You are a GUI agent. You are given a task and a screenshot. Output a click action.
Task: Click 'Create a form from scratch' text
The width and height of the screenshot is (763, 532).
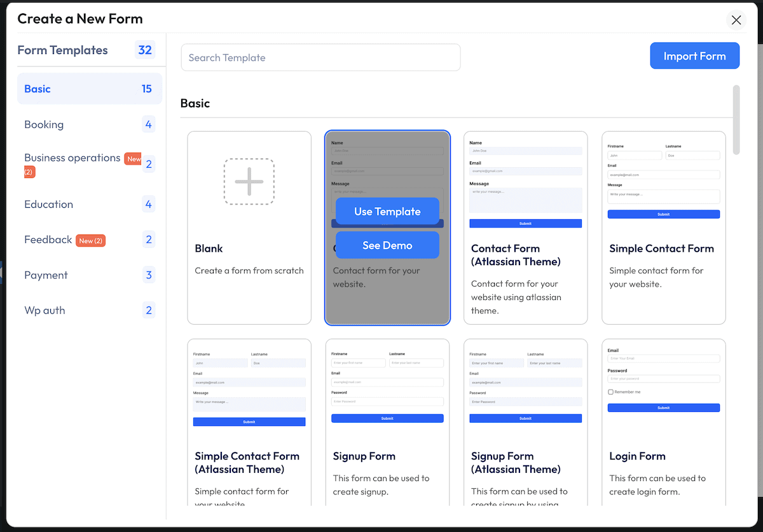[x=249, y=271]
